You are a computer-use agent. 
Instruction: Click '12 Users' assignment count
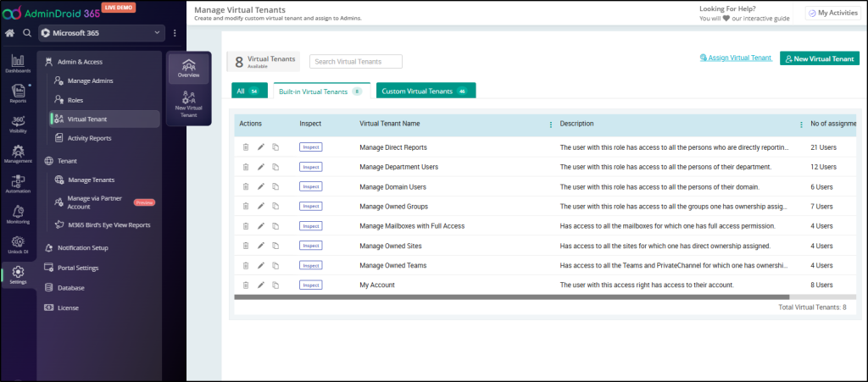click(x=823, y=167)
